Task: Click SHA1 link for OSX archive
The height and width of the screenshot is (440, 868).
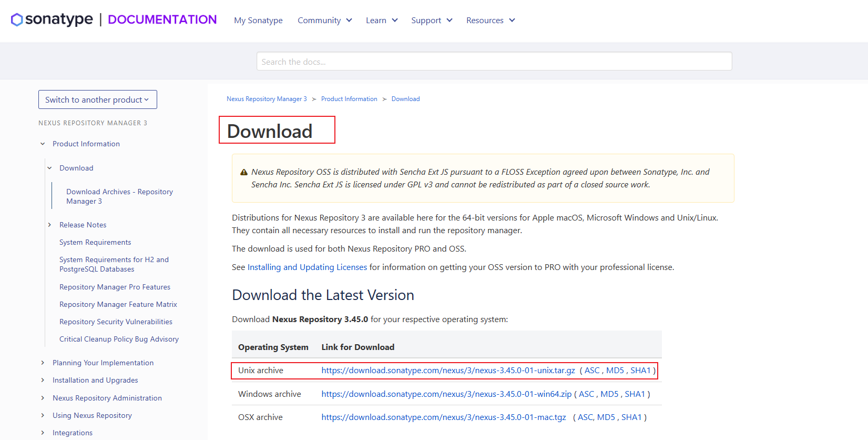Action: [631, 417]
